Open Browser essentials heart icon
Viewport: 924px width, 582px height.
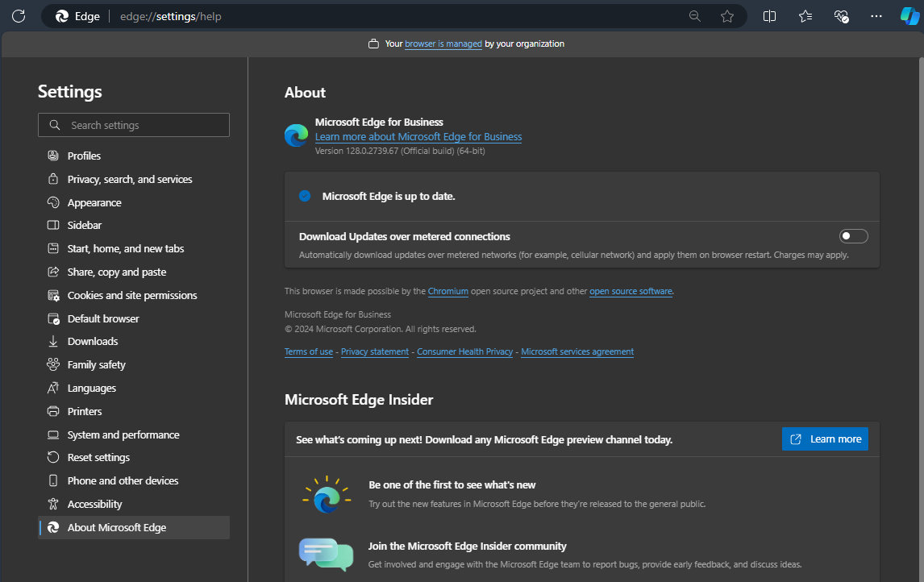pos(841,16)
